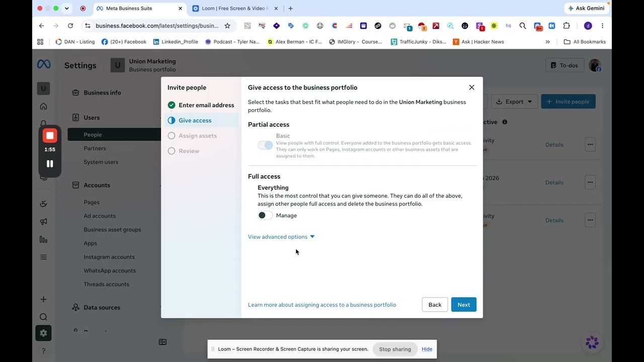The image size is (644, 362).
Task: Open the Chrome three-dot menu
Action: (x=602, y=26)
